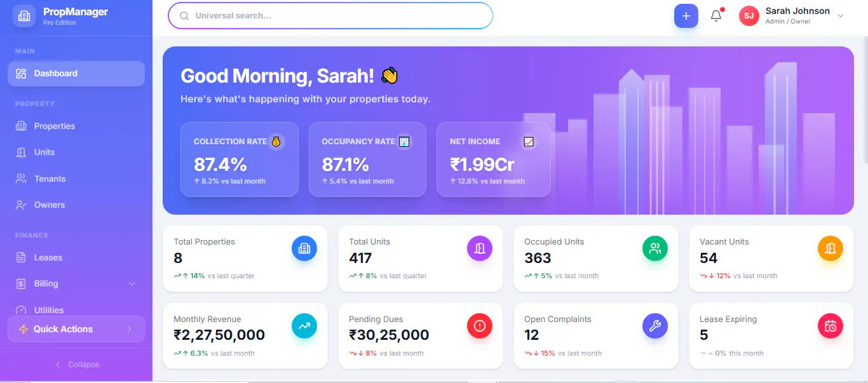The height and width of the screenshot is (383, 868).
Task: Click the Monthly Revenue trend arrow icon
Action: pos(304,326)
